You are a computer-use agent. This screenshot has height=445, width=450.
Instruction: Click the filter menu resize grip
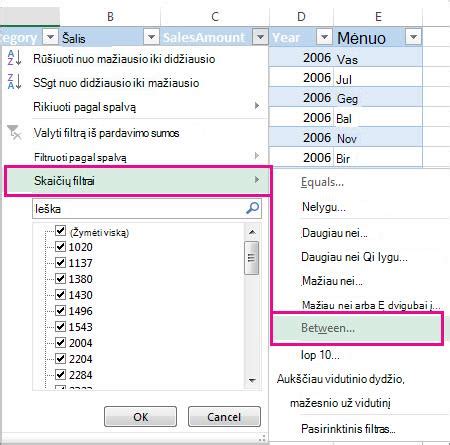pyautogui.click(x=263, y=438)
